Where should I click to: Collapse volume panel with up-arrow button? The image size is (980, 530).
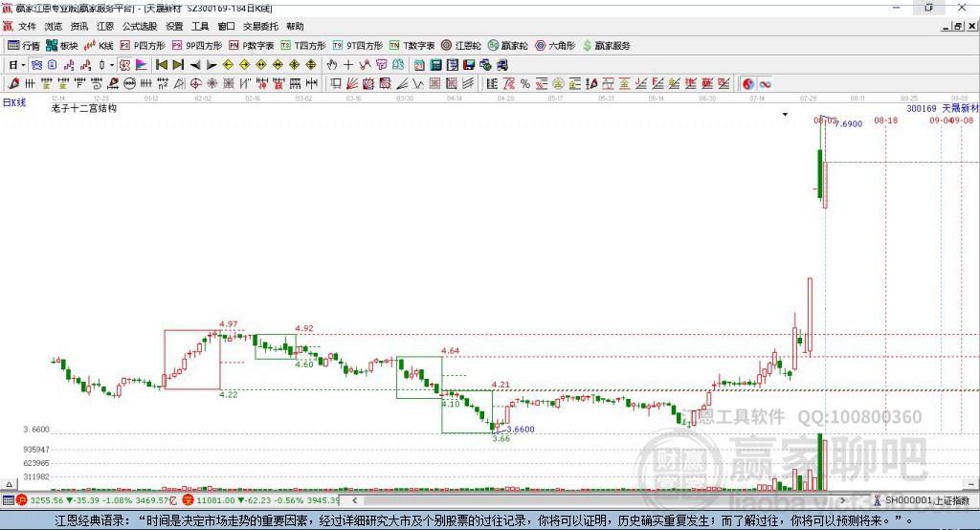[x=9, y=484]
